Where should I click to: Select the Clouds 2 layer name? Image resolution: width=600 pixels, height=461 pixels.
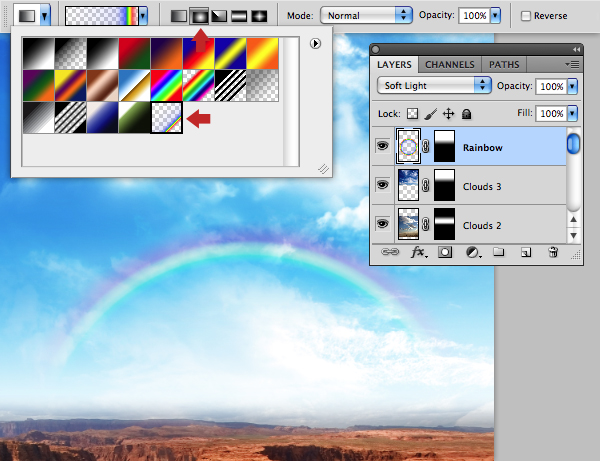pos(482,226)
